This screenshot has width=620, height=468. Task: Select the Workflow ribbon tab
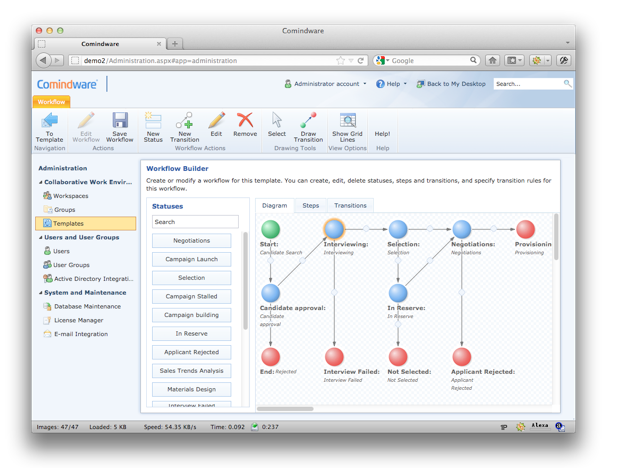51,102
